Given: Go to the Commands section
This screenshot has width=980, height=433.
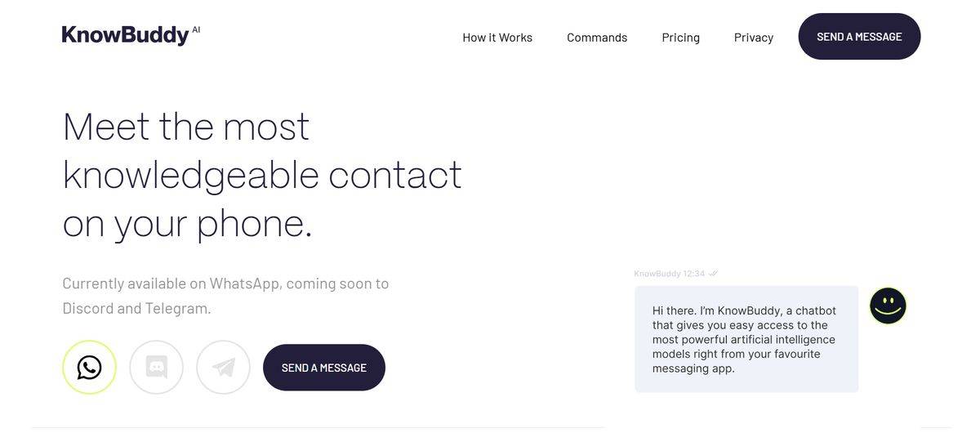Looking at the screenshot, I should [x=597, y=38].
